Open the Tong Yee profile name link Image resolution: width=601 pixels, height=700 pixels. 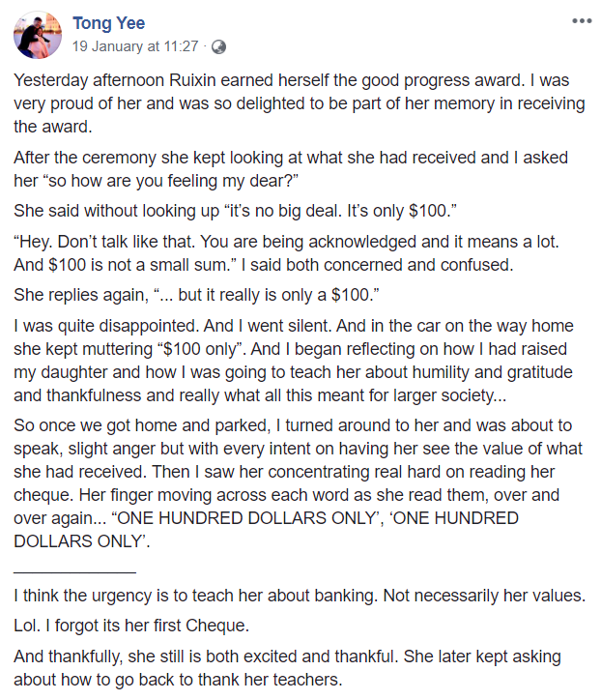pyautogui.click(x=107, y=23)
